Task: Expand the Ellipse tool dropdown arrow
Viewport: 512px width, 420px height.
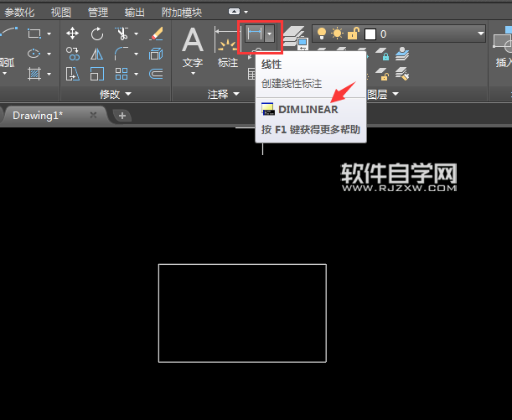Action: coord(49,54)
